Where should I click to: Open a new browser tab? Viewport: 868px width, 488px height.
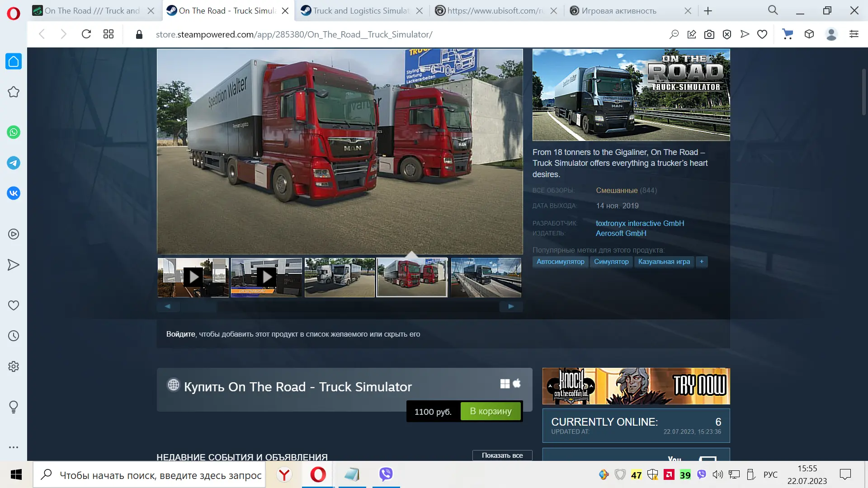tap(708, 11)
